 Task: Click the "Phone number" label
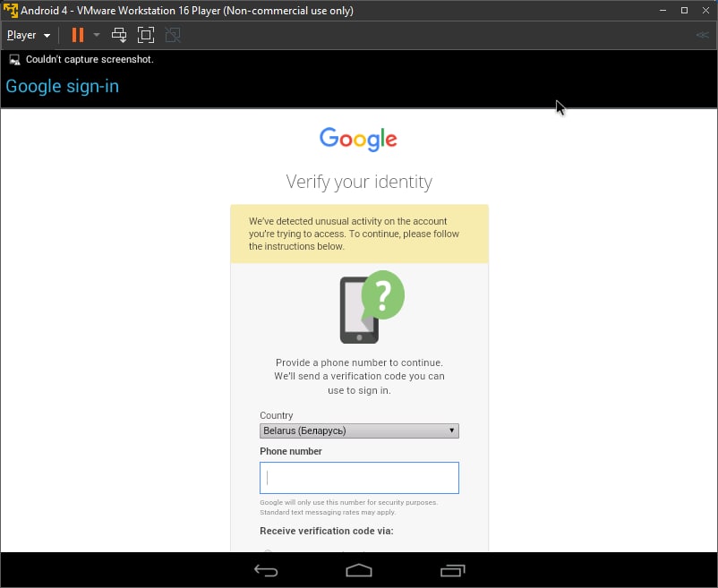point(291,451)
